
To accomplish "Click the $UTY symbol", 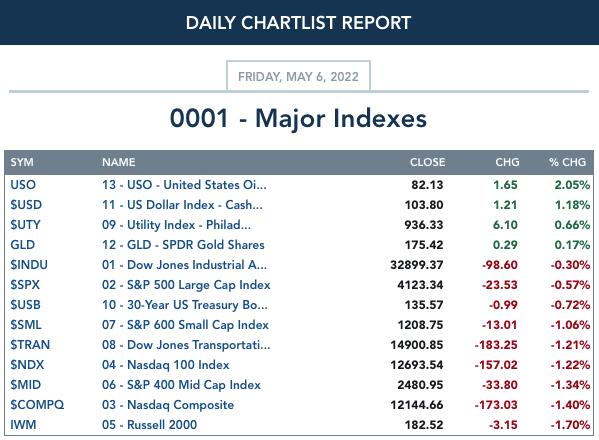I will pos(25,225).
